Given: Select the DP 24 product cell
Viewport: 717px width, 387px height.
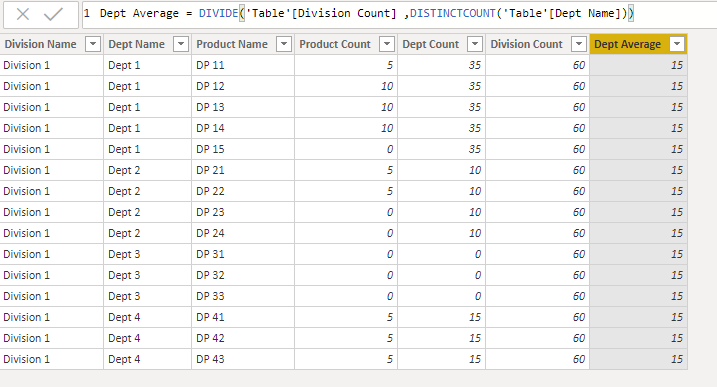Looking at the screenshot, I should (243, 233).
